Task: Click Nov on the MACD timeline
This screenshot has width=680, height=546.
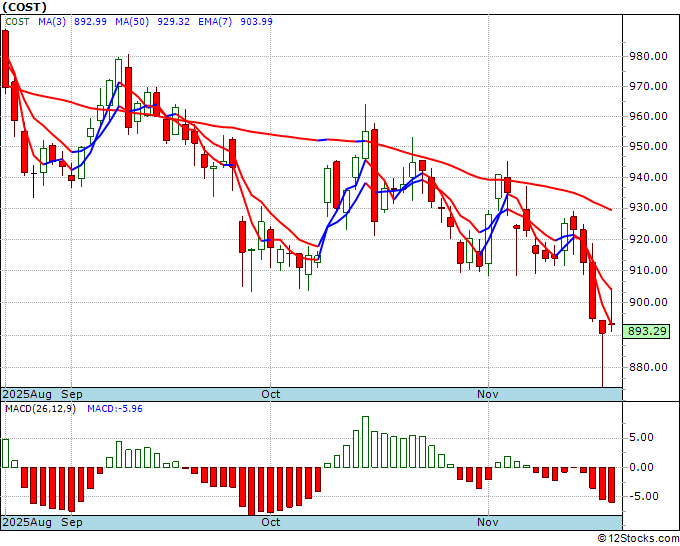Action: pos(487,522)
